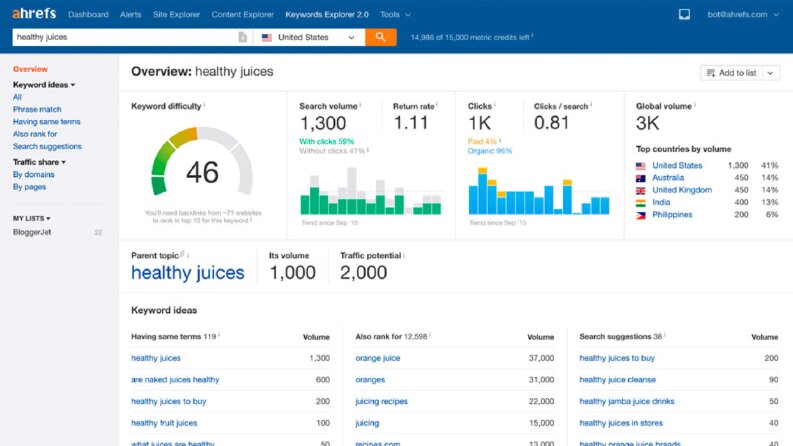793x446 pixels.
Task: Open Search suggestions sidebar link
Action: click(47, 147)
